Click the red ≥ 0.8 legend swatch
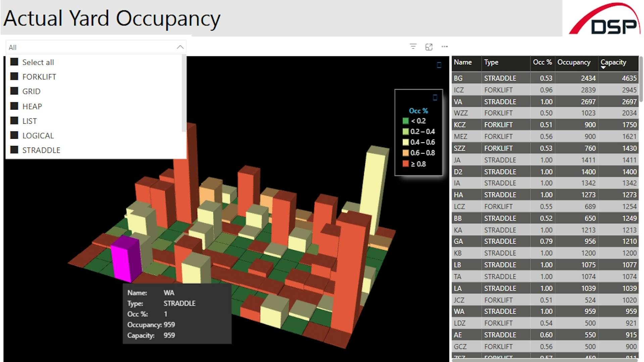Screen dimensions: 644x362 406,164
